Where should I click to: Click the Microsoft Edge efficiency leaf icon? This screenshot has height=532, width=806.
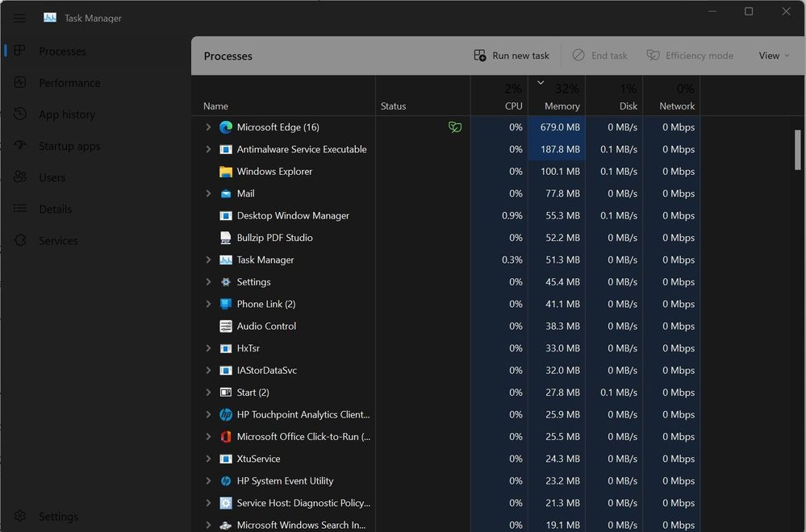point(455,127)
